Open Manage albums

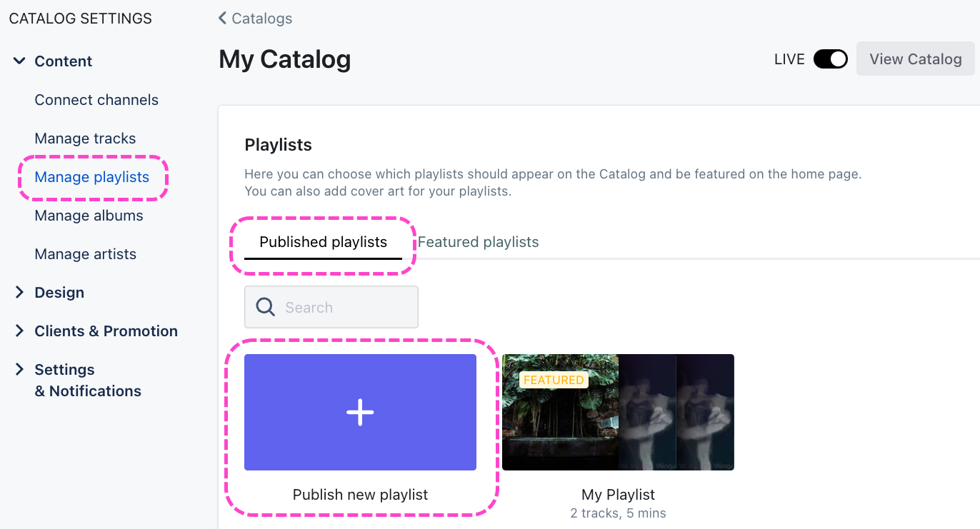point(89,216)
